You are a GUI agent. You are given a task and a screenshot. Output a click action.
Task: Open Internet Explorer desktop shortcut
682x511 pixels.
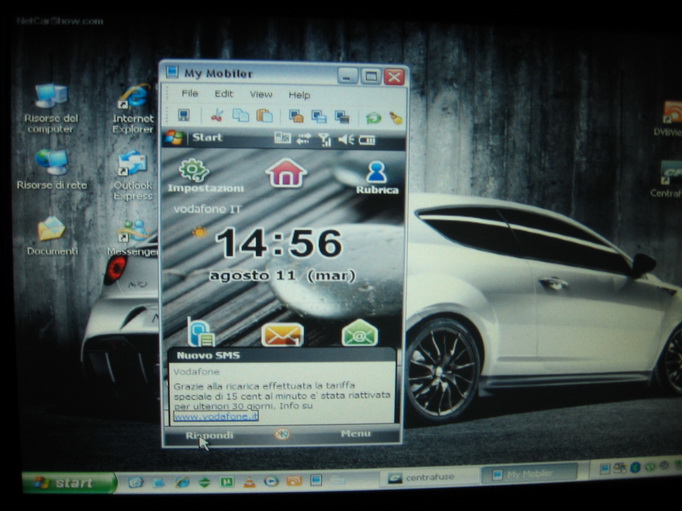(x=133, y=109)
